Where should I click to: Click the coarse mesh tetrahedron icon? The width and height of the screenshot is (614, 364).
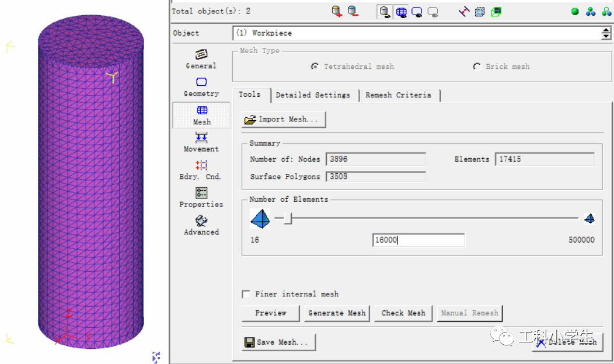[260, 218]
